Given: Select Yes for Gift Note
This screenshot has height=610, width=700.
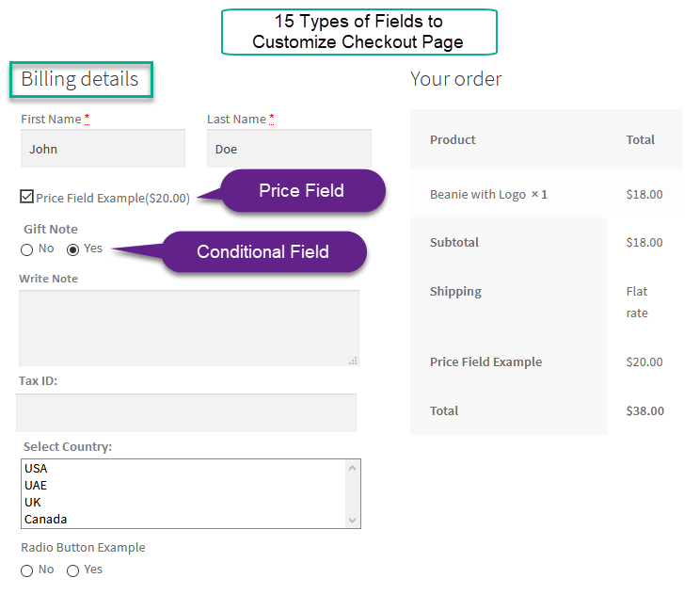Looking at the screenshot, I should tap(73, 249).
